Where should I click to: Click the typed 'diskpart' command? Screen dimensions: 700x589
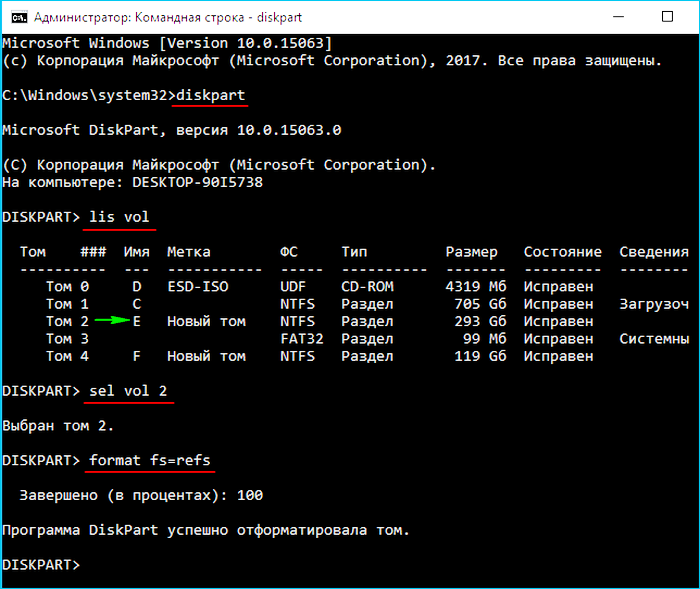[209, 95]
